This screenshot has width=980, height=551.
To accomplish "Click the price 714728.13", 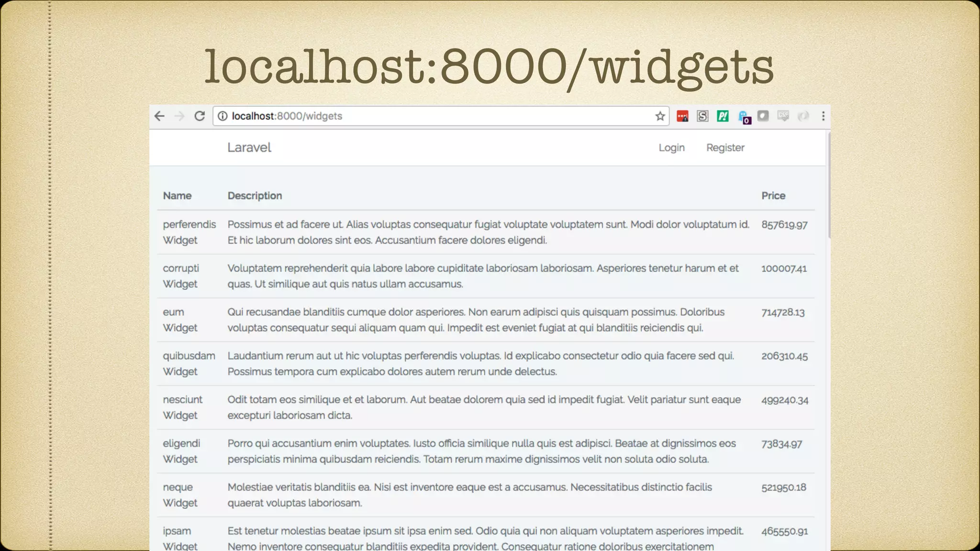I will (x=783, y=312).
